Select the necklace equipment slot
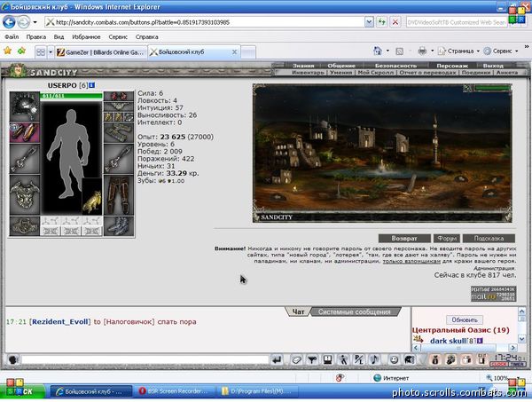This screenshot has width=532, height=402. coord(119,106)
